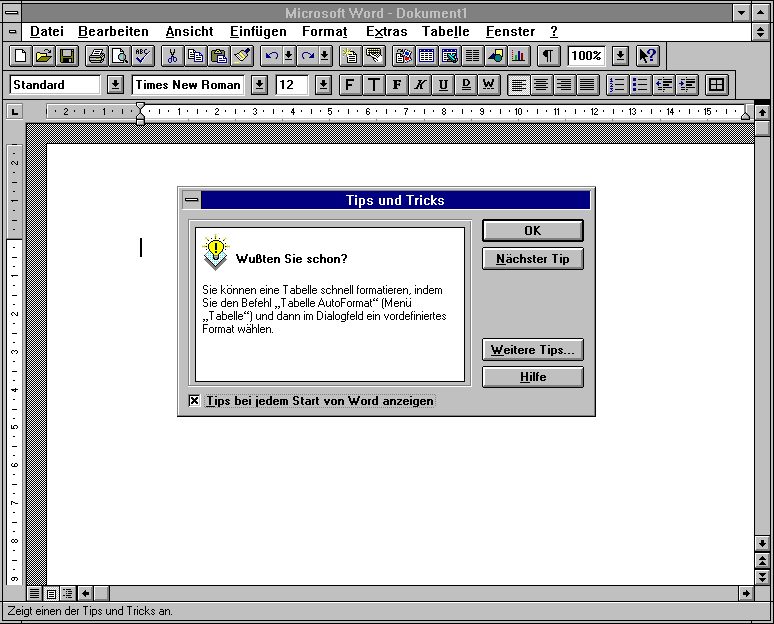
Task: Toggle underline with the U button
Action: pos(443,85)
